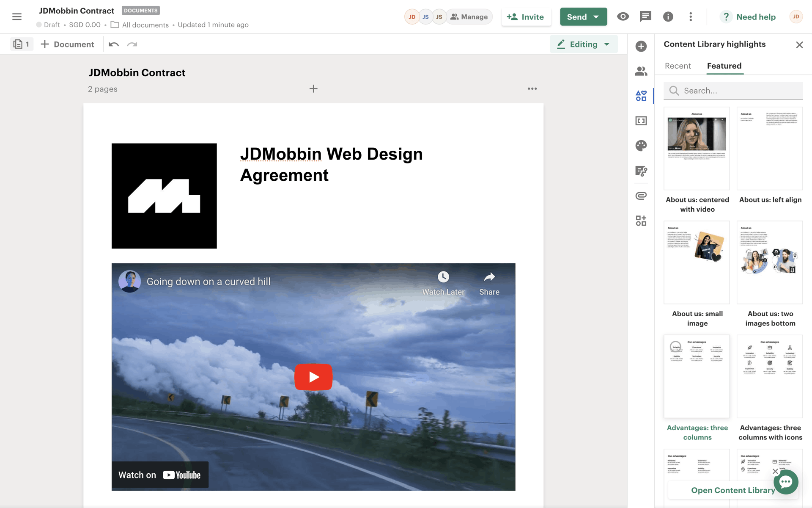Click the Send button
The height and width of the screenshot is (508, 812).
coord(576,17)
